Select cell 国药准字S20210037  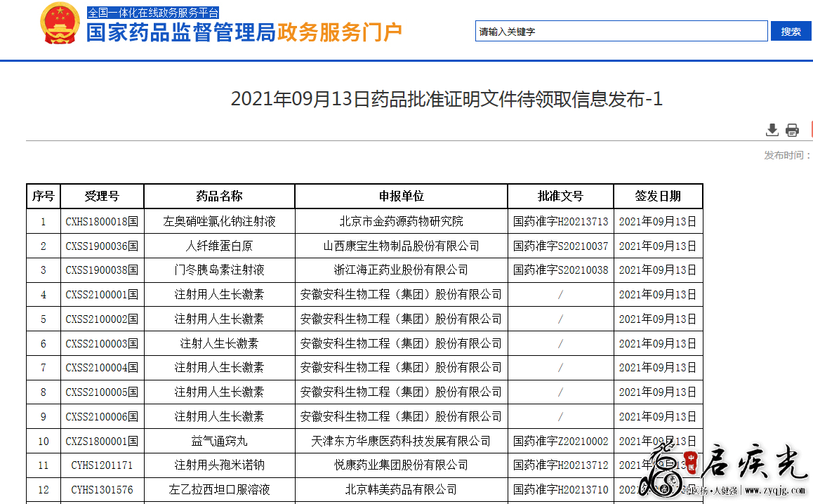(560, 246)
